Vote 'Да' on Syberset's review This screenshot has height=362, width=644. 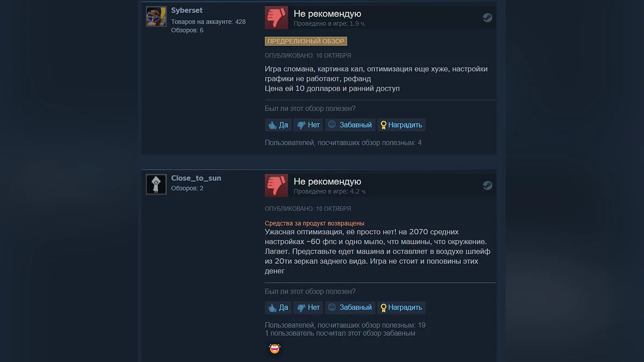tap(278, 125)
